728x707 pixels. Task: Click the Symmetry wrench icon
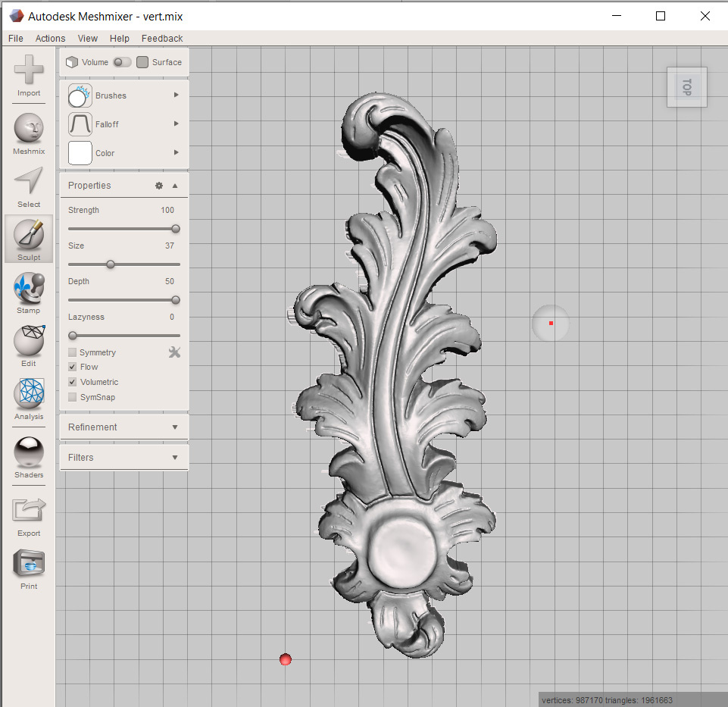tap(174, 352)
